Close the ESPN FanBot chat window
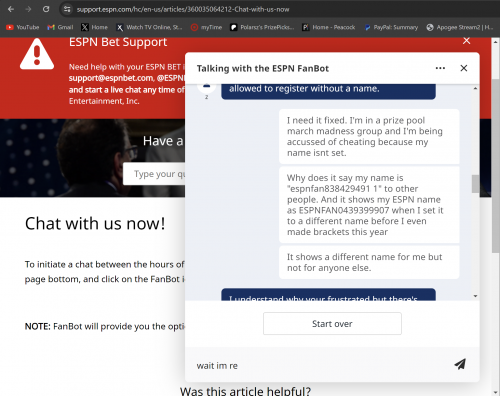500x396 pixels. click(x=464, y=68)
